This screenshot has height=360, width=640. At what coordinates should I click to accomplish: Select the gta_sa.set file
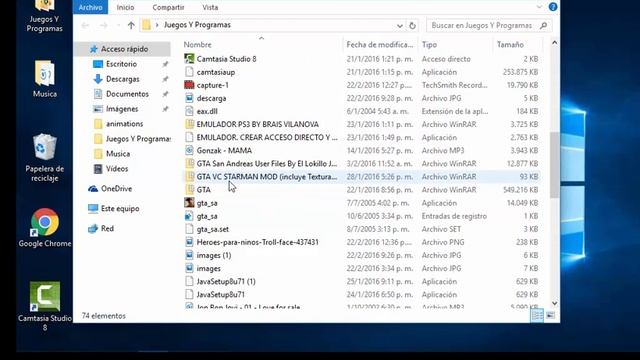[213, 229]
